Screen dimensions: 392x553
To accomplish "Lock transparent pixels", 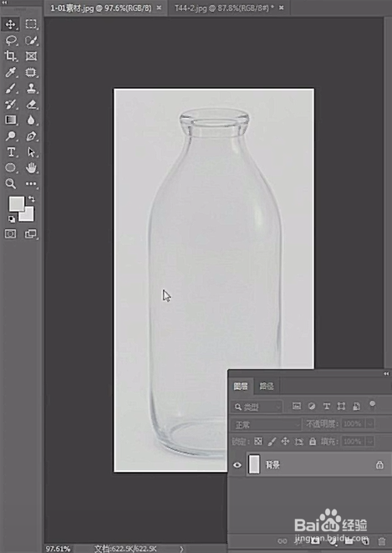I will [258, 442].
